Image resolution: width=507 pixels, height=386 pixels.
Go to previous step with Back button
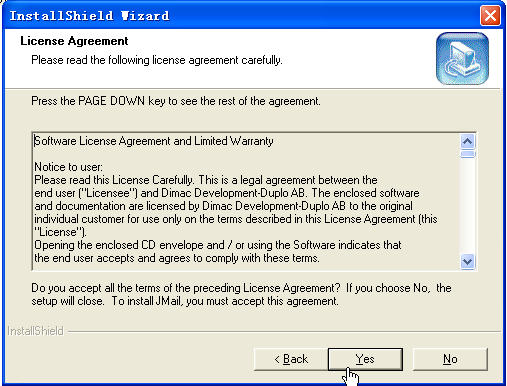click(291, 359)
